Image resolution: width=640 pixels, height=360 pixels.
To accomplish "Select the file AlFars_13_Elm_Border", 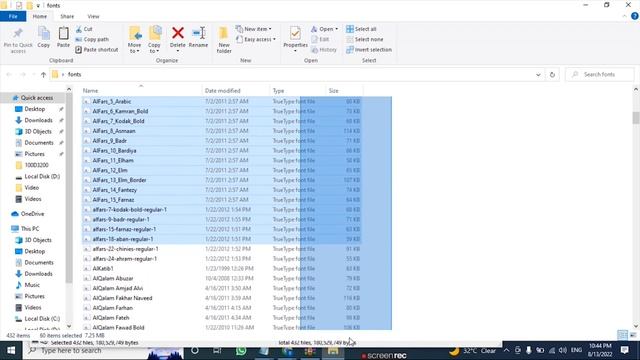I will click(119, 180).
